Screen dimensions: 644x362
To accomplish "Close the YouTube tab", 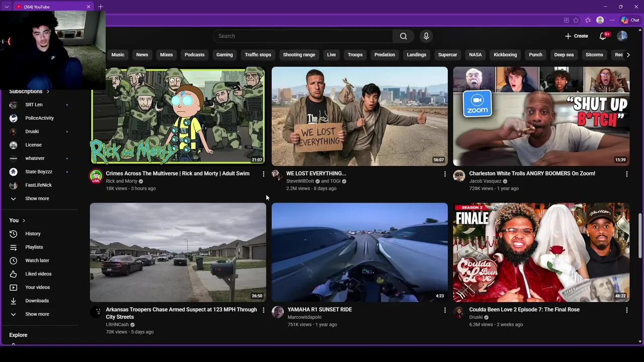I will [89, 7].
